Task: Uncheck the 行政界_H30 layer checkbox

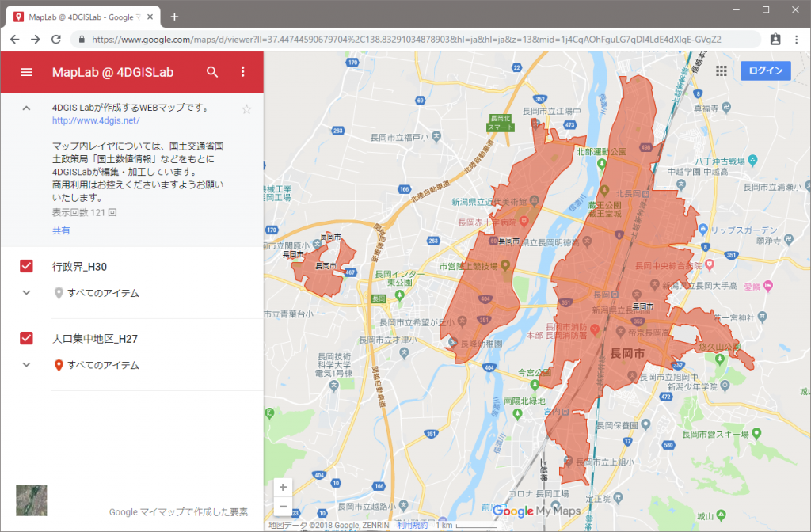Action: pos(26,266)
